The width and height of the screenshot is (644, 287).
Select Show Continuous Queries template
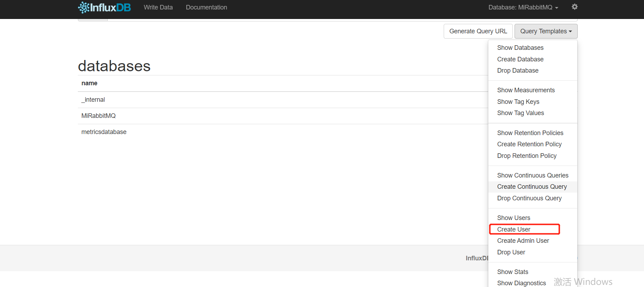pyautogui.click(x=533, y=175)
